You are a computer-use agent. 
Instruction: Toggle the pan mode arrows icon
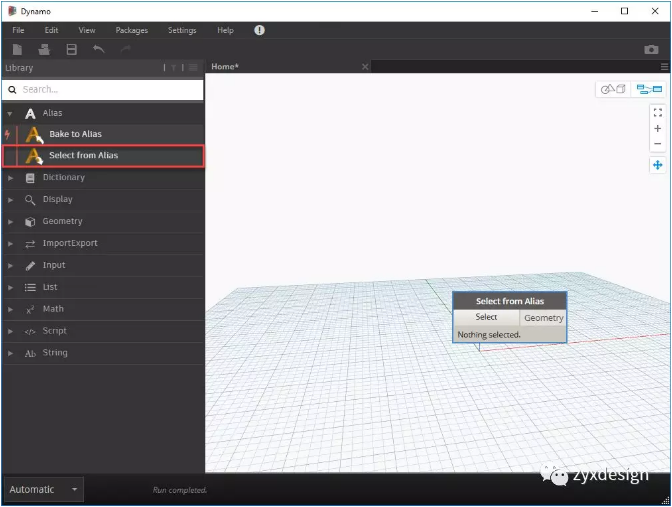point(657,165)
